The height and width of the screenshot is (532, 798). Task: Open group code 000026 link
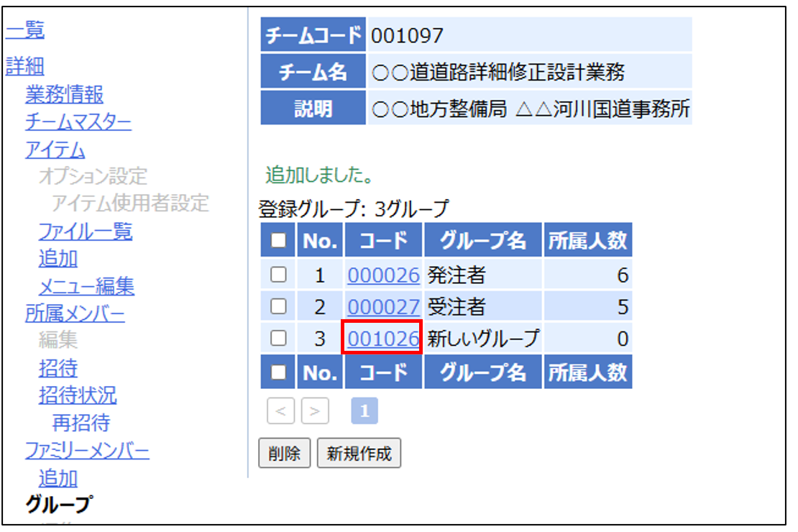pos(383,275)
